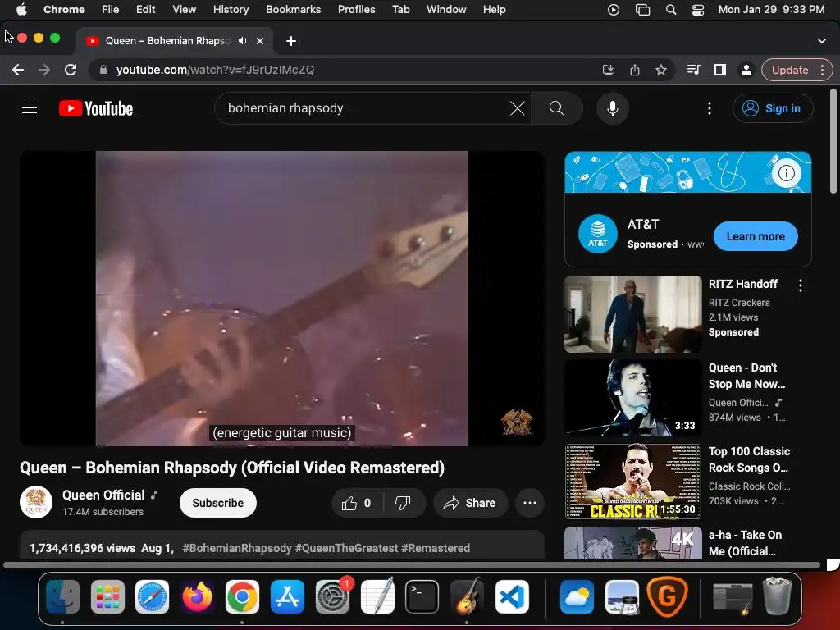This screenshot has width=840, height=630.
Task: Click the horizontal scrollbar at bottom
Action: 412,564
